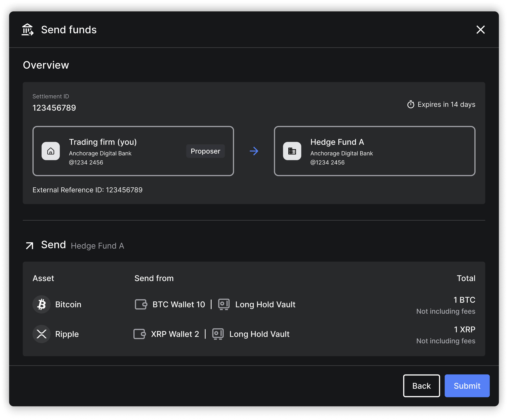Click the vault icon in Ripple row

(218, 334)
